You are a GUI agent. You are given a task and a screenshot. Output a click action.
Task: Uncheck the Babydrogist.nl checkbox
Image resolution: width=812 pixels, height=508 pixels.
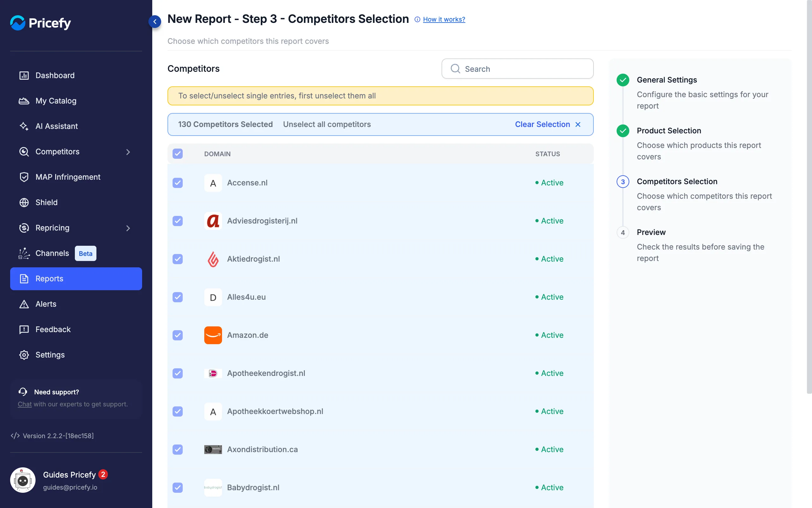[178, 487]
